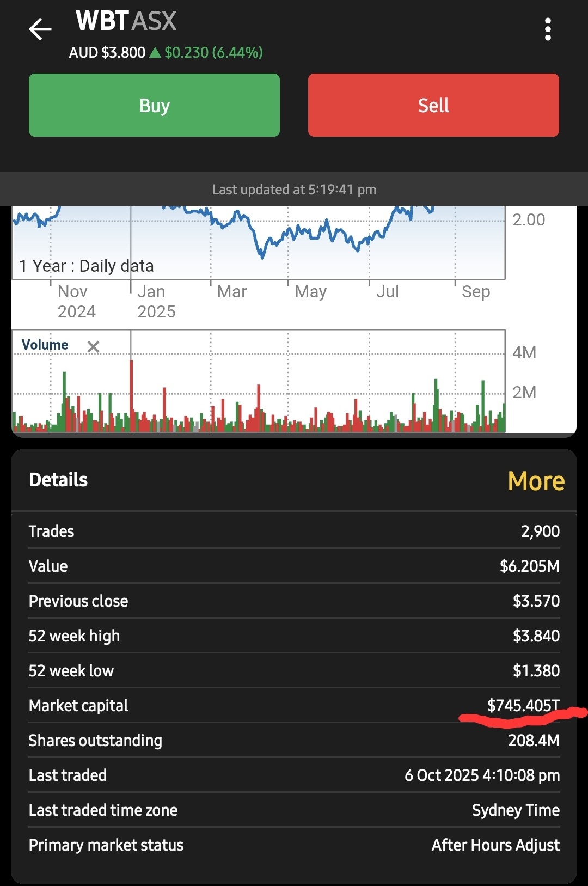Tap the Market capital row
Screen dimensions: 588x886
tap(294, 705)
